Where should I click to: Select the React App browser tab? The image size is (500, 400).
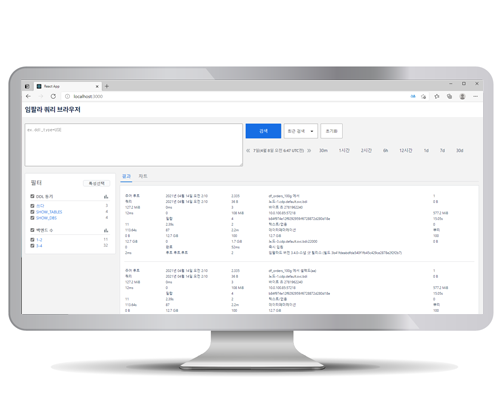[x=68, y=86]
